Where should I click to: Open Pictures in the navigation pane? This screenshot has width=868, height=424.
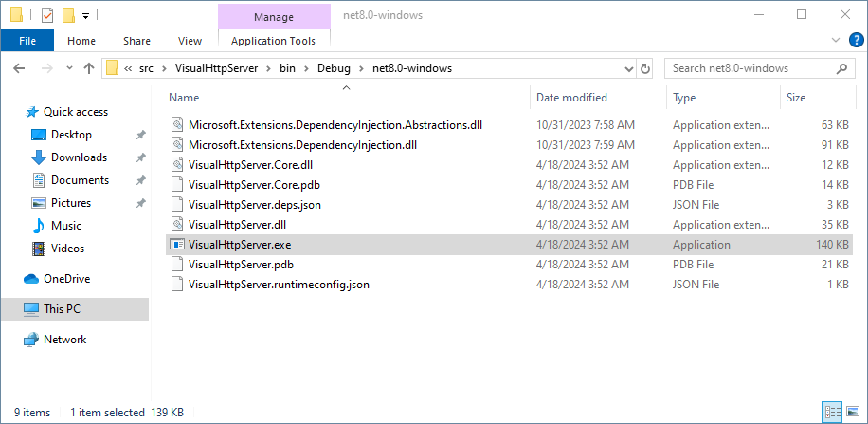[x=70, y=203]
